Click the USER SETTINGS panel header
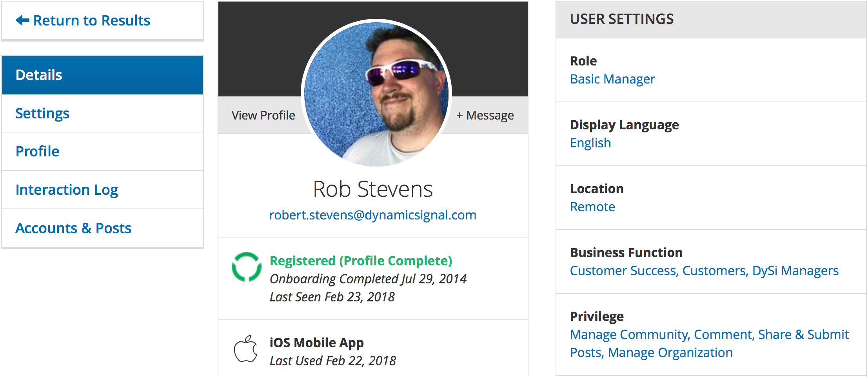Screen dimensions: 868x377 pyautogui.click(x=711, y=19)
